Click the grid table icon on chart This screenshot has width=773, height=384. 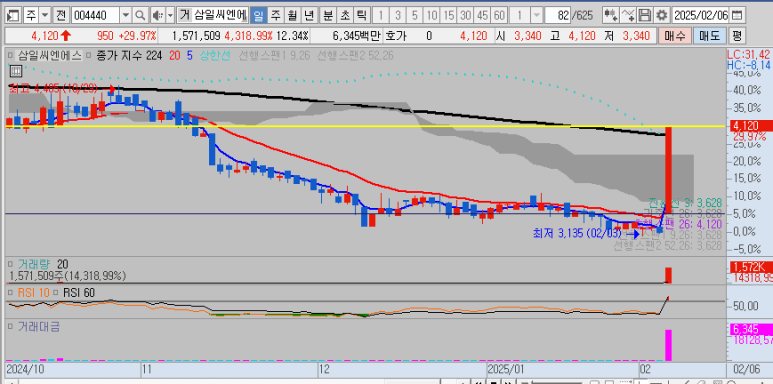coord(15,71)
